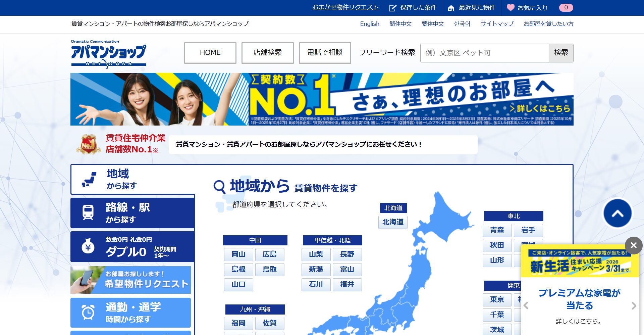The width and height of the screenshot is (644, 335).
Task: Click the pink heart favorites icon
Action: coord(510,7)
